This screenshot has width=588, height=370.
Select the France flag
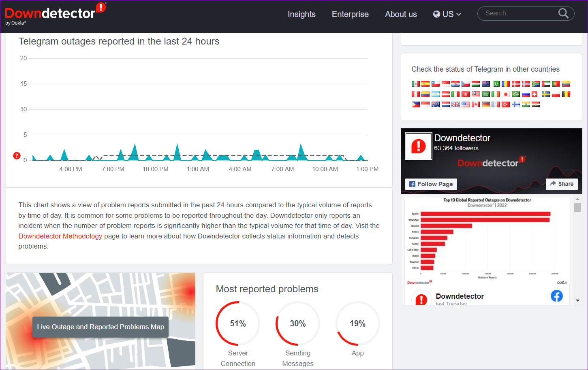tap(496, 104)
